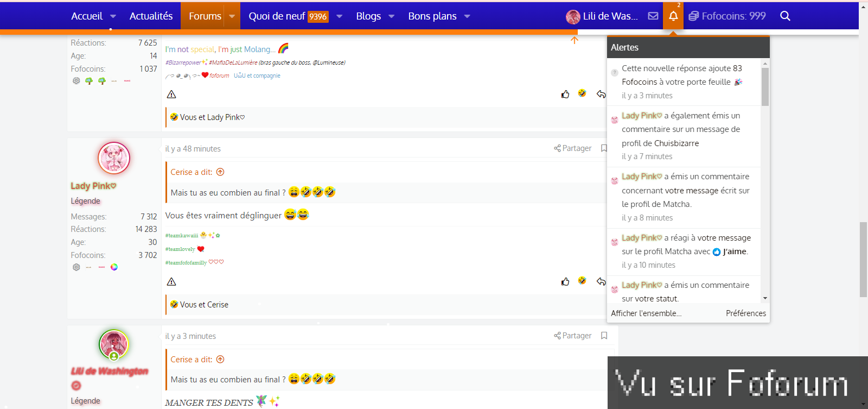Open the Bons plans menu
This screenshot has height=409, width=868.
click(432, 16)
